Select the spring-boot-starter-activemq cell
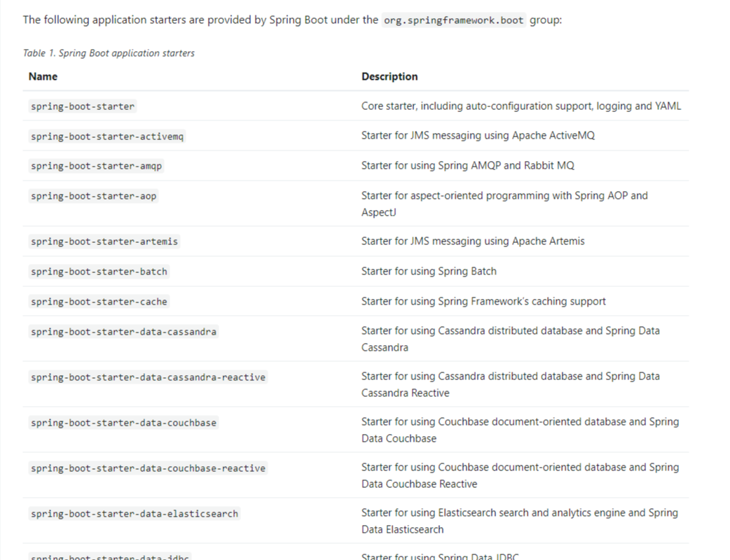This screenshot has height=560, width=730. 107,136
